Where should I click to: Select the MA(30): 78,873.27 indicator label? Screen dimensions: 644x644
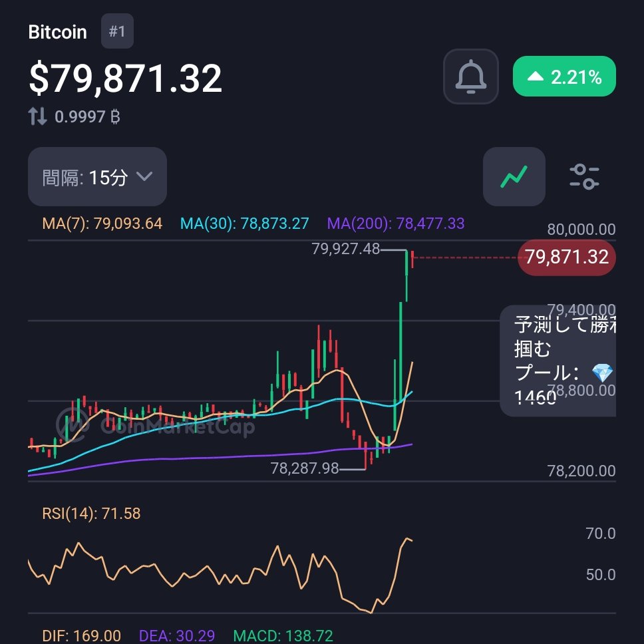click(x=244, y=224)
